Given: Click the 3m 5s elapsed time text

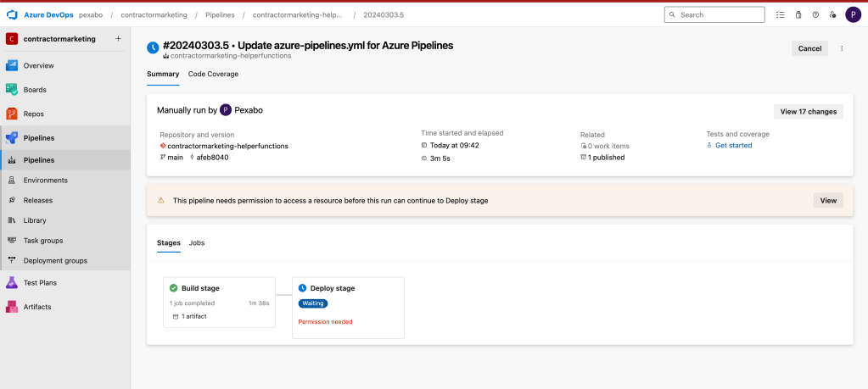Looking at the screenshot, I should coord(440,158).
